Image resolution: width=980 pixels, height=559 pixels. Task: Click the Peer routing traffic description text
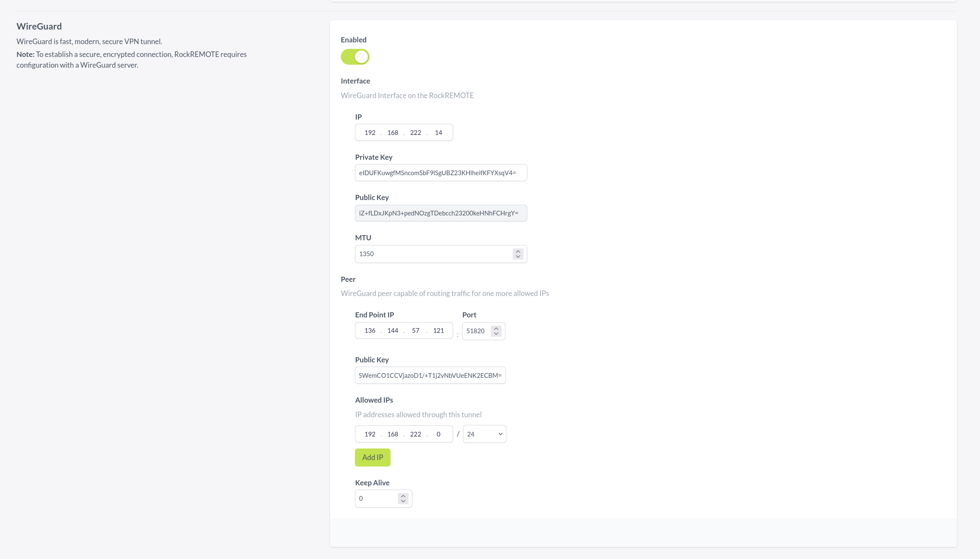tap(445, 293)
